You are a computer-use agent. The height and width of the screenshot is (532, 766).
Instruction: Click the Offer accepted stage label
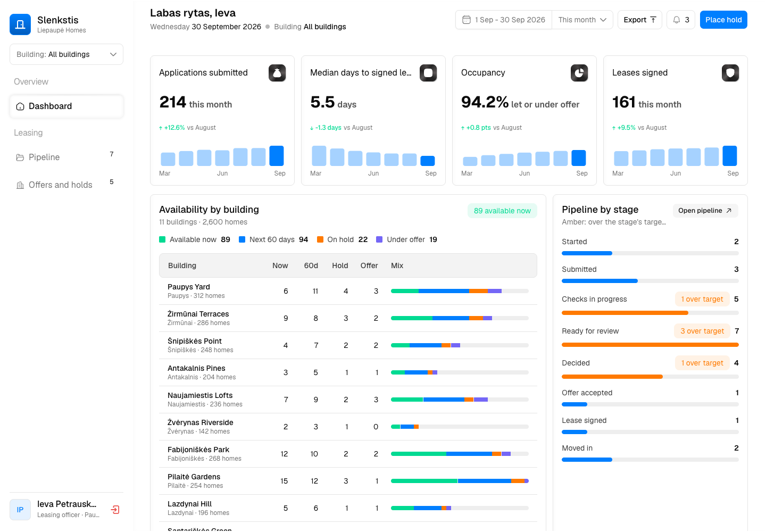[x=587, y=393]
